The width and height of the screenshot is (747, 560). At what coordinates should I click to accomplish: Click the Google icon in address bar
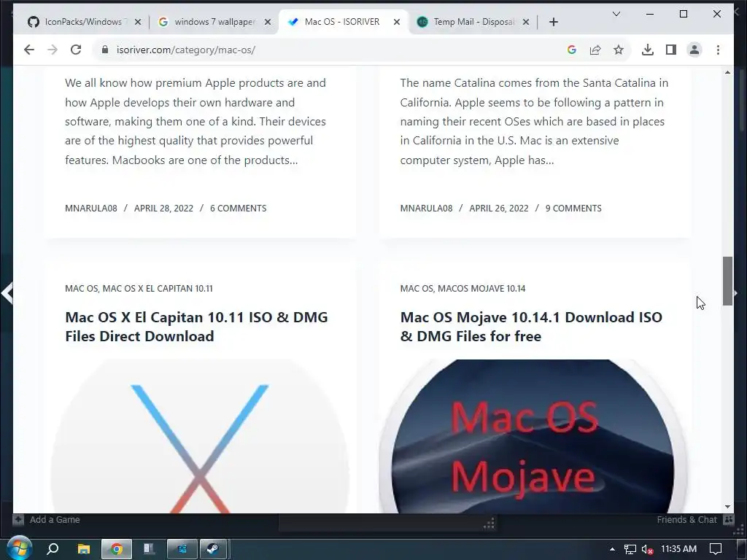tap(572, 50)
